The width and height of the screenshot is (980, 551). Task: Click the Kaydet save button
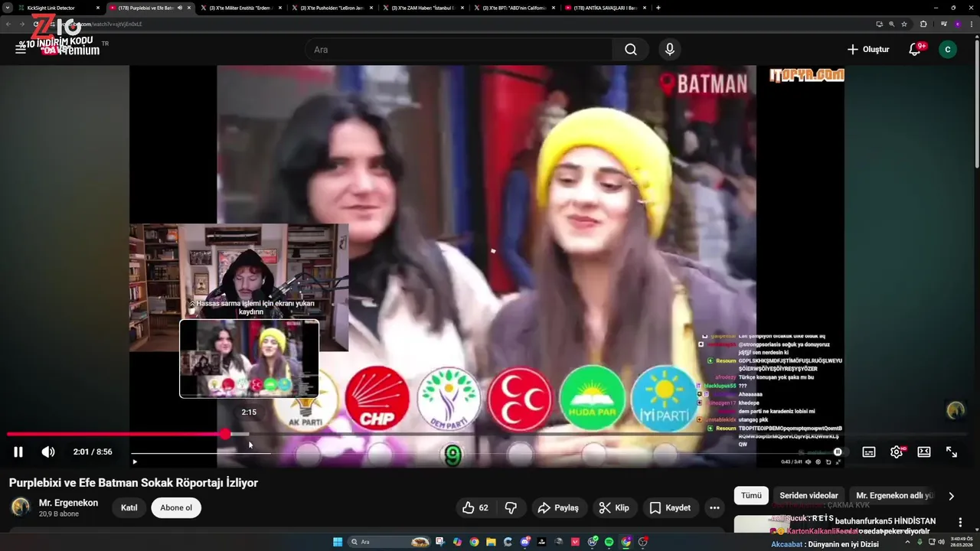670,507
